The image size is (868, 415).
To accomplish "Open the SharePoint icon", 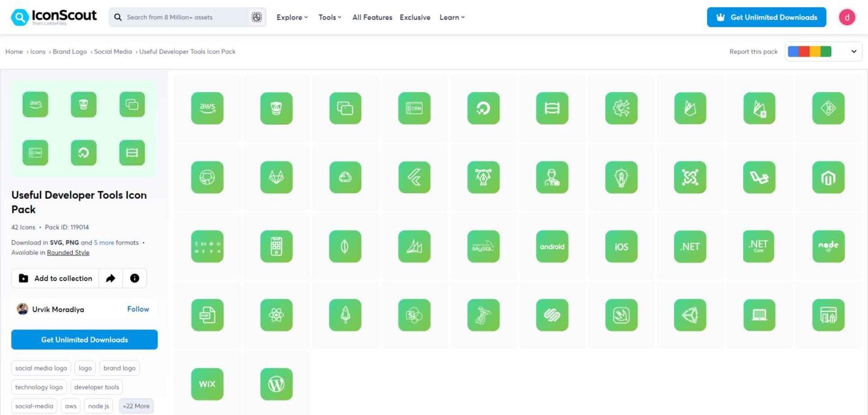I will coord(415,315).
